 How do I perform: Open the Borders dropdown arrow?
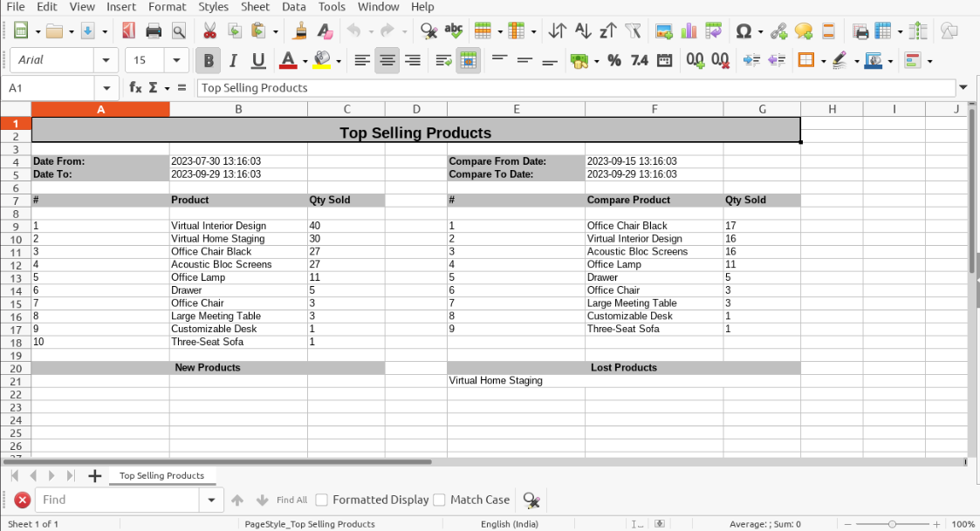point(823,61)
